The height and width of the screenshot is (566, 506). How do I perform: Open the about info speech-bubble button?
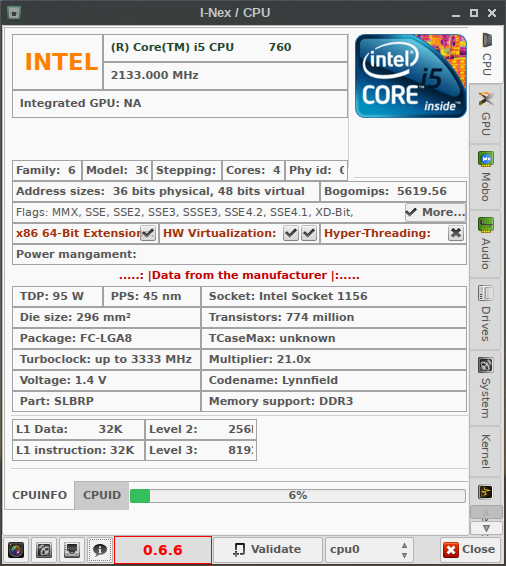(100, 550)
